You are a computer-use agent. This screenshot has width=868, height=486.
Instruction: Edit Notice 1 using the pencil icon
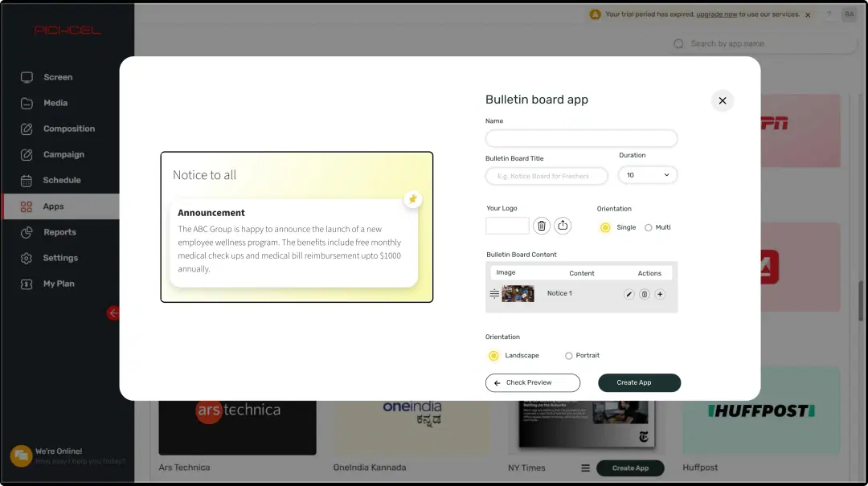(628, 294)
